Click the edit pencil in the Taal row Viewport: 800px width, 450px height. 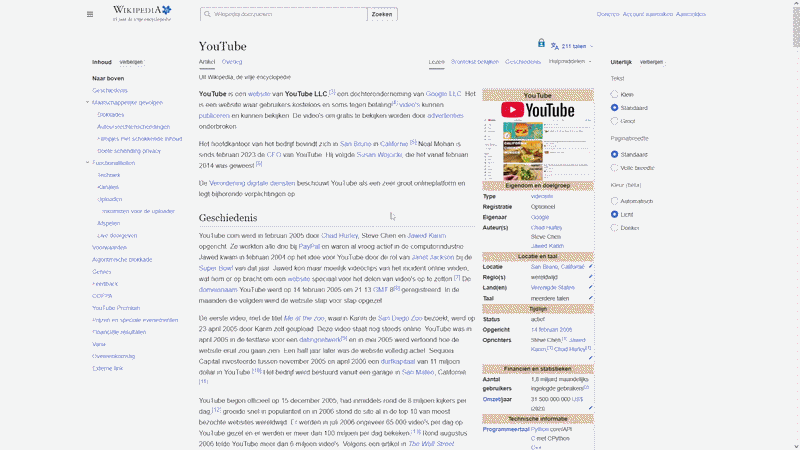590,298
